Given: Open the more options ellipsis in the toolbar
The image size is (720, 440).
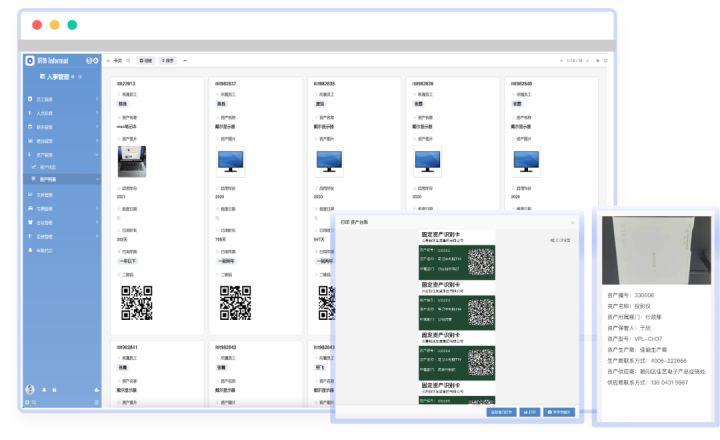Looking at the screenshot, I should 185,61.
